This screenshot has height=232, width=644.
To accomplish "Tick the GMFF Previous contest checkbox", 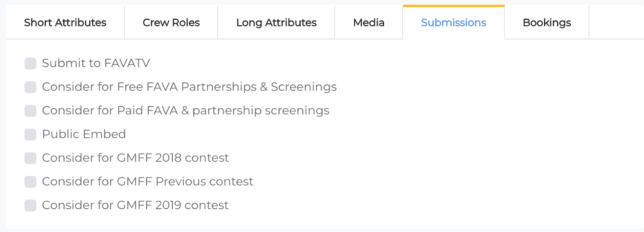I will (x=31, y=182).
